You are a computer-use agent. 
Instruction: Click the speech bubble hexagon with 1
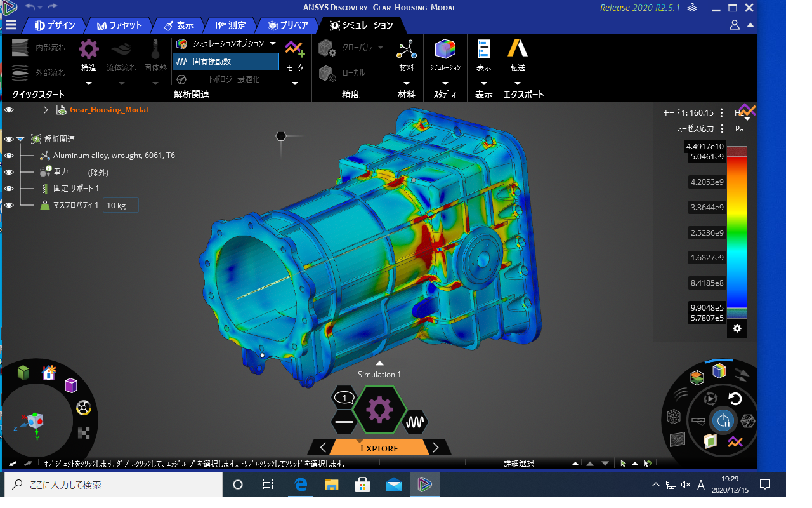click(x=344, y=398)
